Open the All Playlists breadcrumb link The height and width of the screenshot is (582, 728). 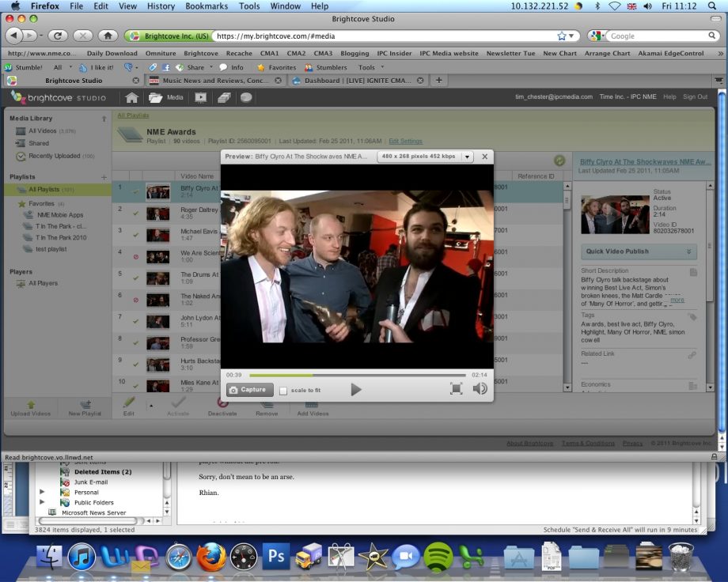(133, 115)
